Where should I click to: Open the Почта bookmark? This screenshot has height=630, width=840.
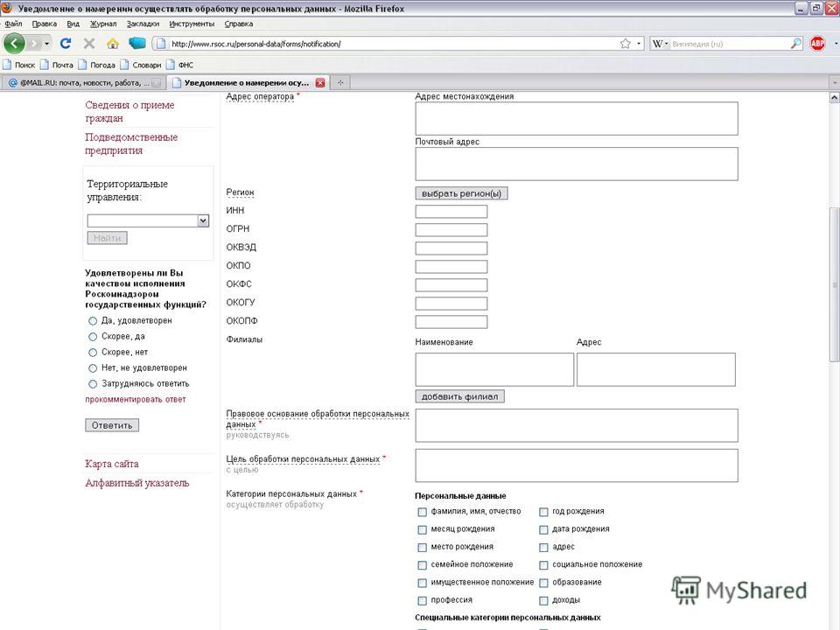pyautogui.click(x=57, y=65)
